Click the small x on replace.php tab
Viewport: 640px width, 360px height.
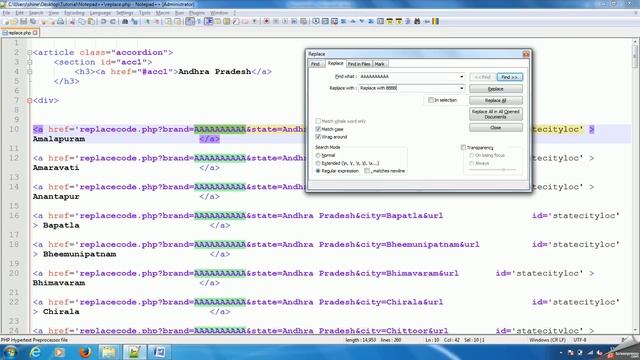(36, 32)
